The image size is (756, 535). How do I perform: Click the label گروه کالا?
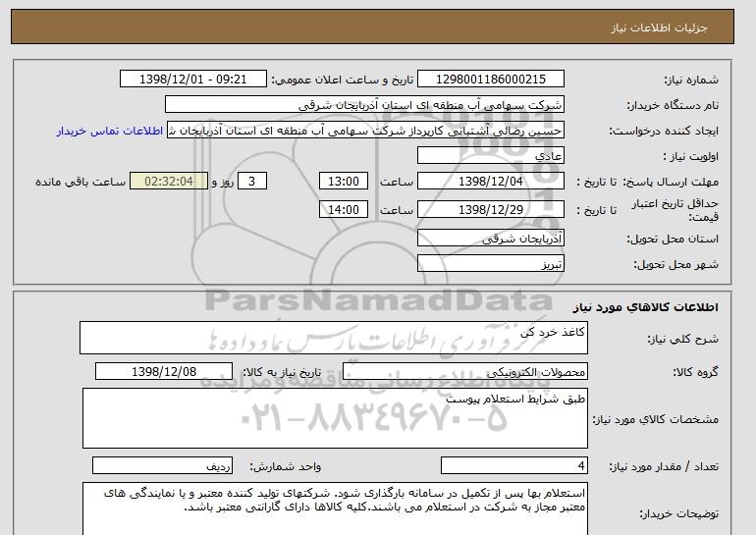[696, 372]
